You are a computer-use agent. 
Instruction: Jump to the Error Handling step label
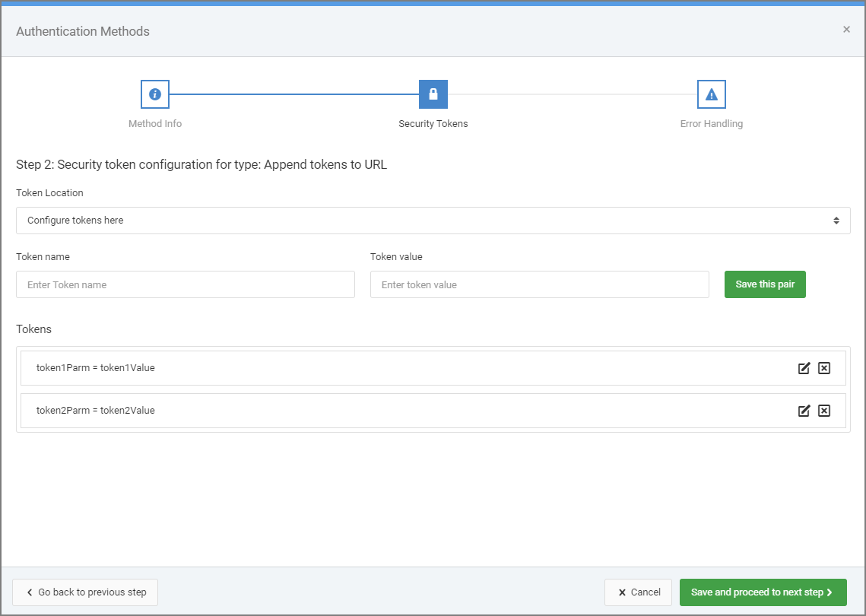(712, 124)
